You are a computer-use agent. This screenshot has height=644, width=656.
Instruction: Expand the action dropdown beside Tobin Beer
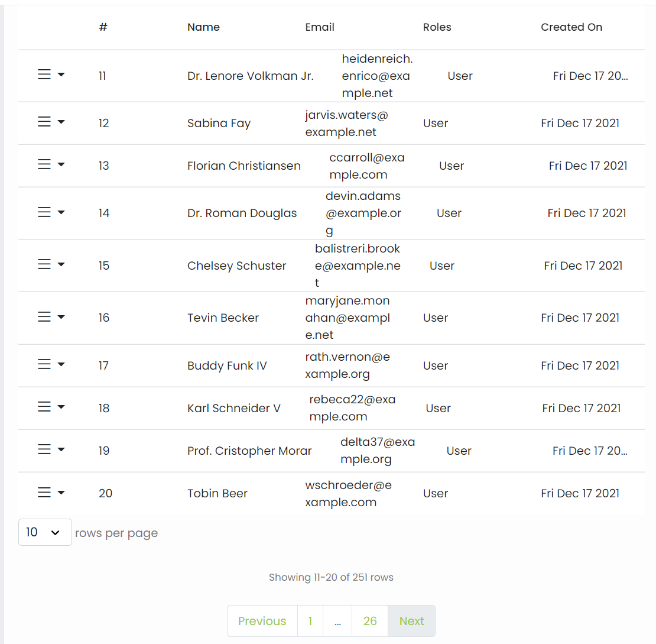coord(61,492)
